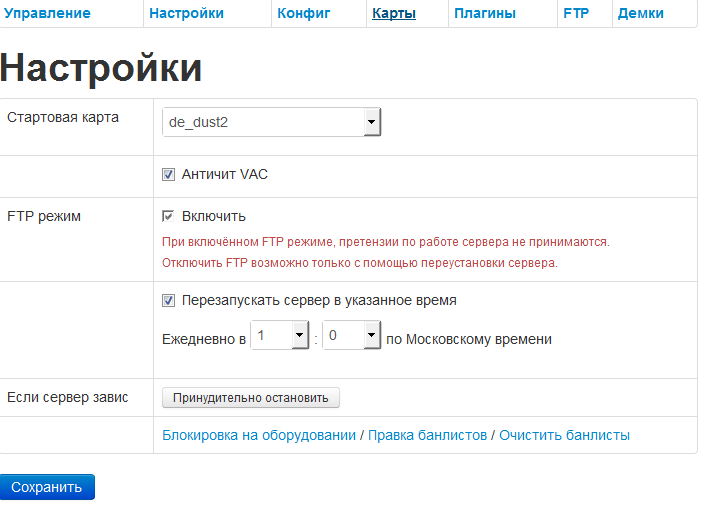Click the Принудительно остановить button
709x505 pixels.
[x=251, y=398]
